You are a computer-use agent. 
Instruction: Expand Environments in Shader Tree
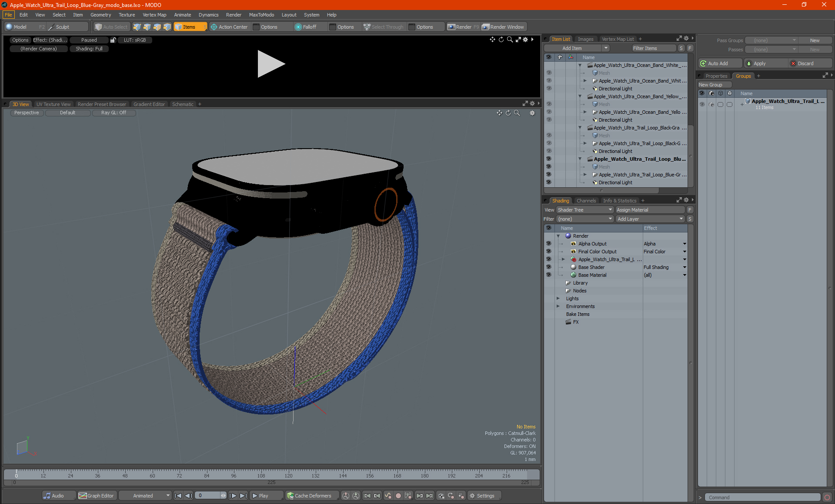coord(558,306)
